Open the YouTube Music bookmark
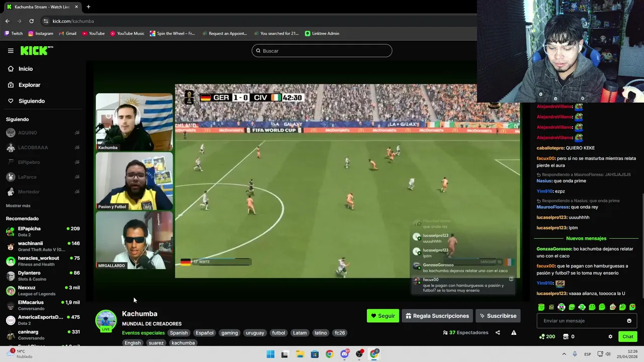 pos(127,34)
